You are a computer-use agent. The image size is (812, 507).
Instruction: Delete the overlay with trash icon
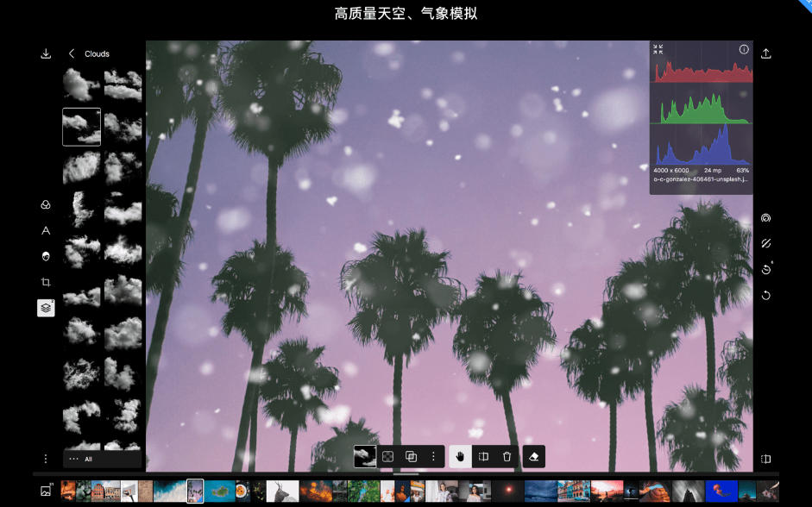[507, 457]
